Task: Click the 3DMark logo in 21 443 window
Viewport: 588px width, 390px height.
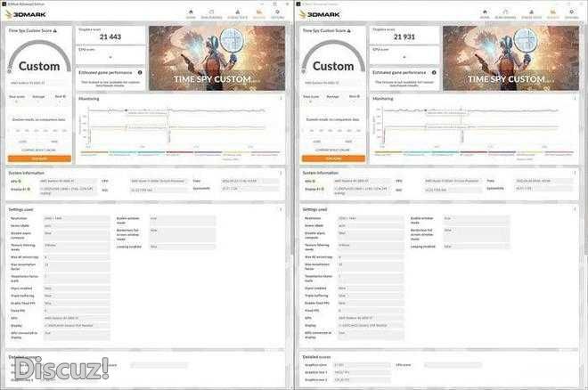Action: [x=26, y=14]
